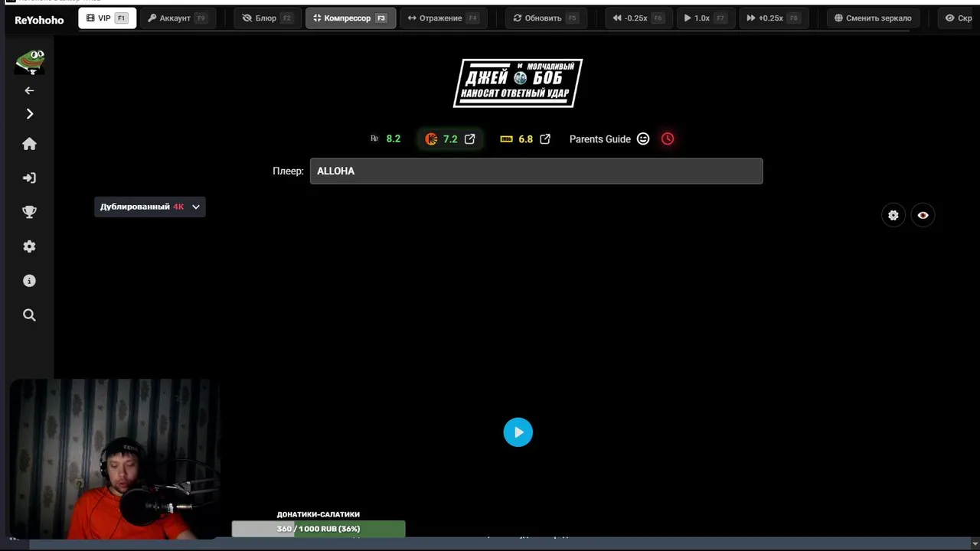Viewport: 980px width, 551px height.
Task: Click the 8.2 site rating
Action: [x=385, y=139]
